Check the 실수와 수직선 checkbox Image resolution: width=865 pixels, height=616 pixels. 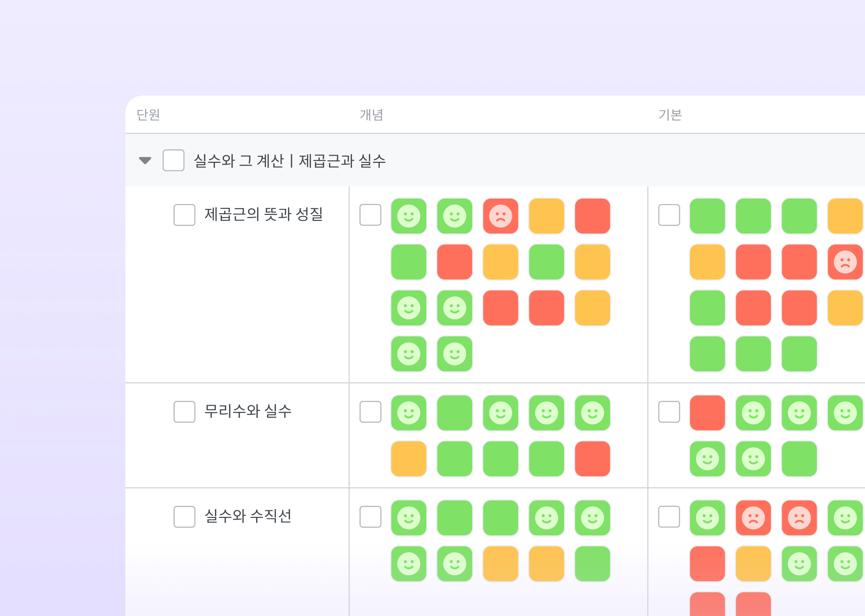185,517
